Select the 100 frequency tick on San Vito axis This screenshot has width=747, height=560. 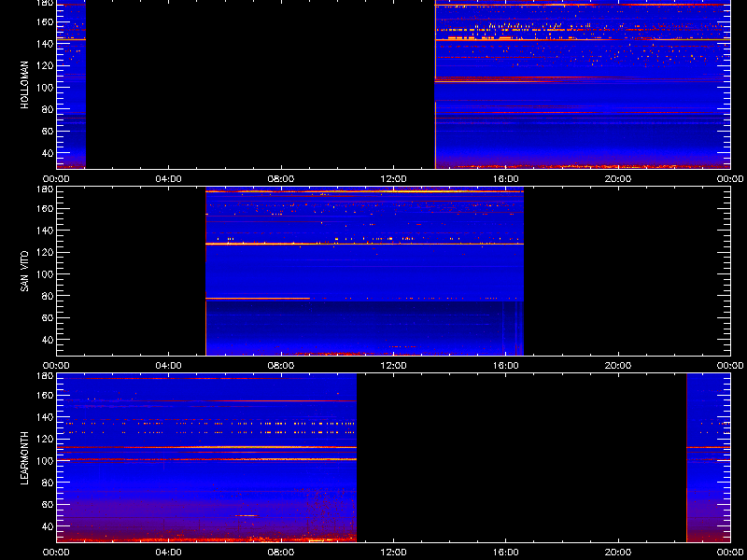click(45, 274)
